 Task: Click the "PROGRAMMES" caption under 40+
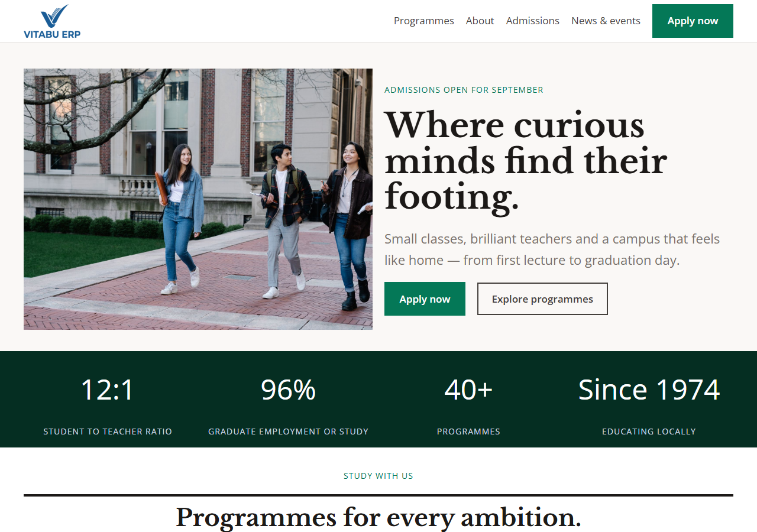pyautogui.click(x=468, y=432)
